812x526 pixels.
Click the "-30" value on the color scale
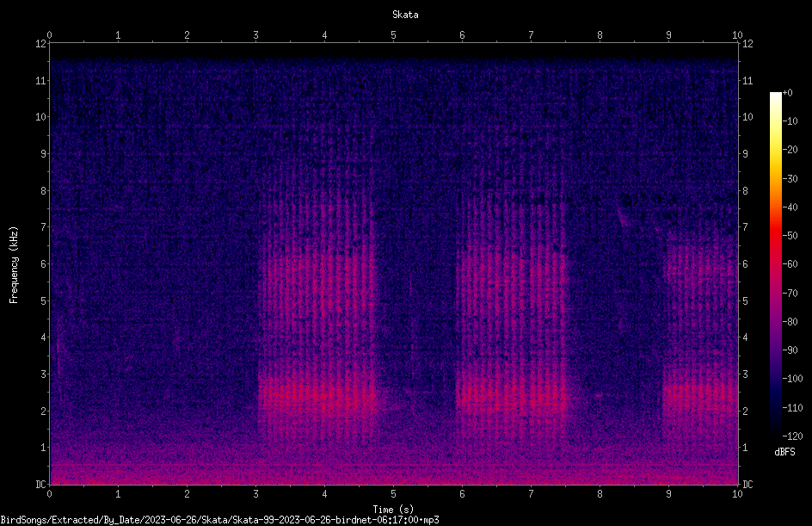click(x=790, y=179)
